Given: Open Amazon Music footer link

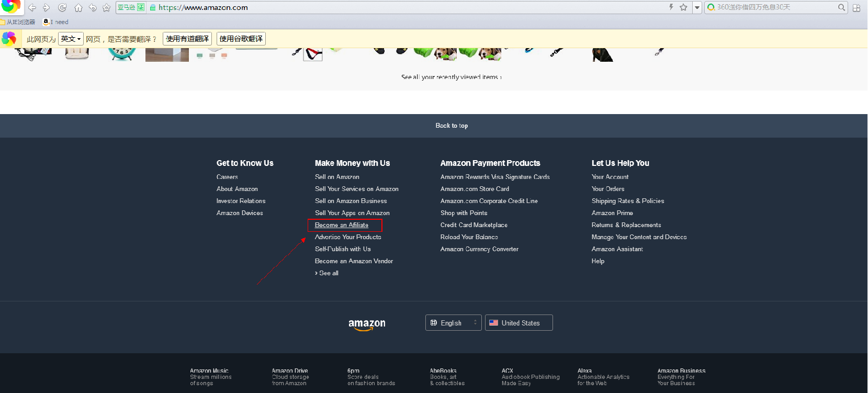Looking at the screenshot, I should click(x=211, y=377).
